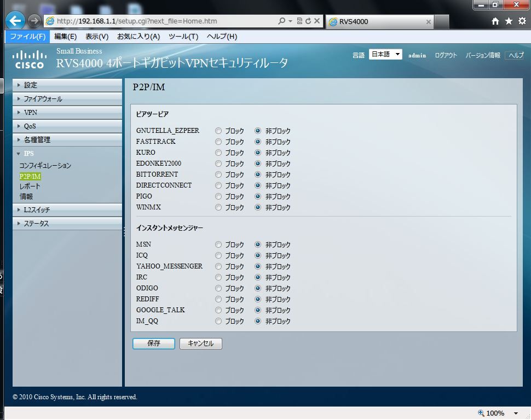Image resolution: width=531 pixels, height=420 pixels.
Task: Click the 保存 button
Action: (154, 343)
